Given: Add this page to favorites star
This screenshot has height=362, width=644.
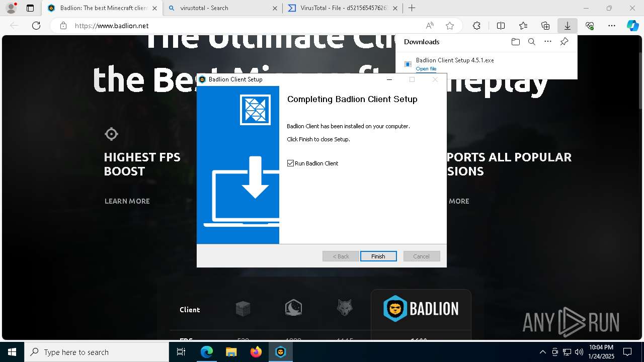Looking at the screenshot, I should (x=450, y=26).
